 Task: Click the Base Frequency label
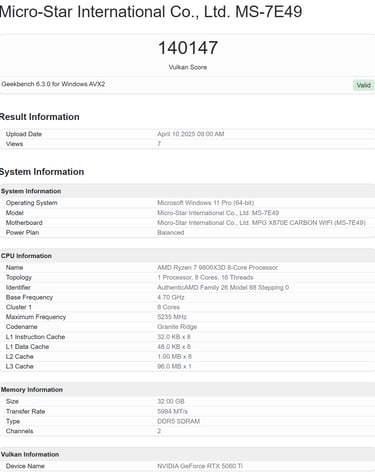pos(29,297)
